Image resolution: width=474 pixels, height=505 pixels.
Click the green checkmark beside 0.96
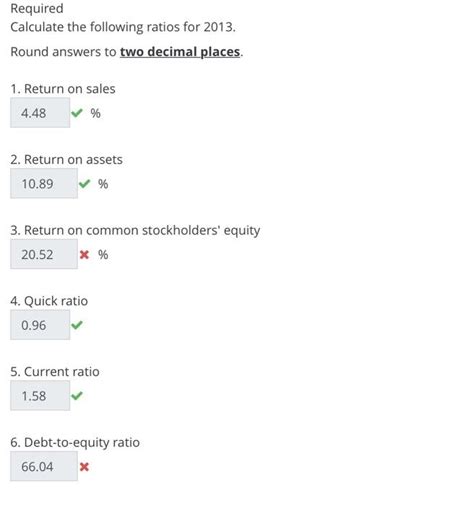77,325
